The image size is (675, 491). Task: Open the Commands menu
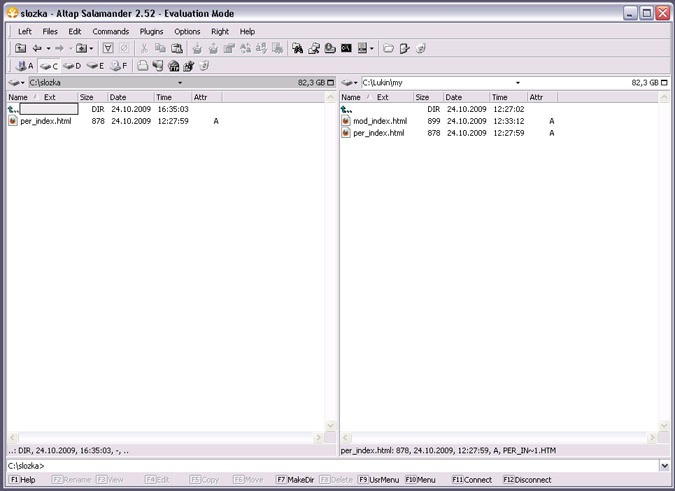coord(110,31)
